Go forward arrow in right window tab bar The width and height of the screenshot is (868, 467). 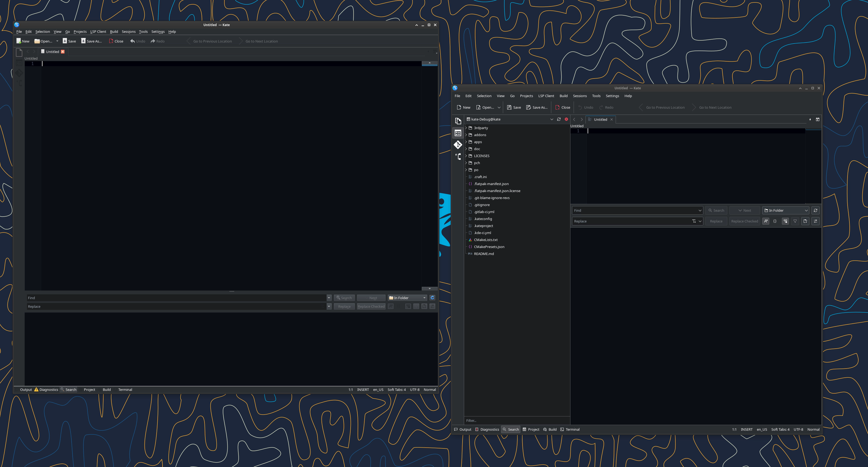(582, 119)
